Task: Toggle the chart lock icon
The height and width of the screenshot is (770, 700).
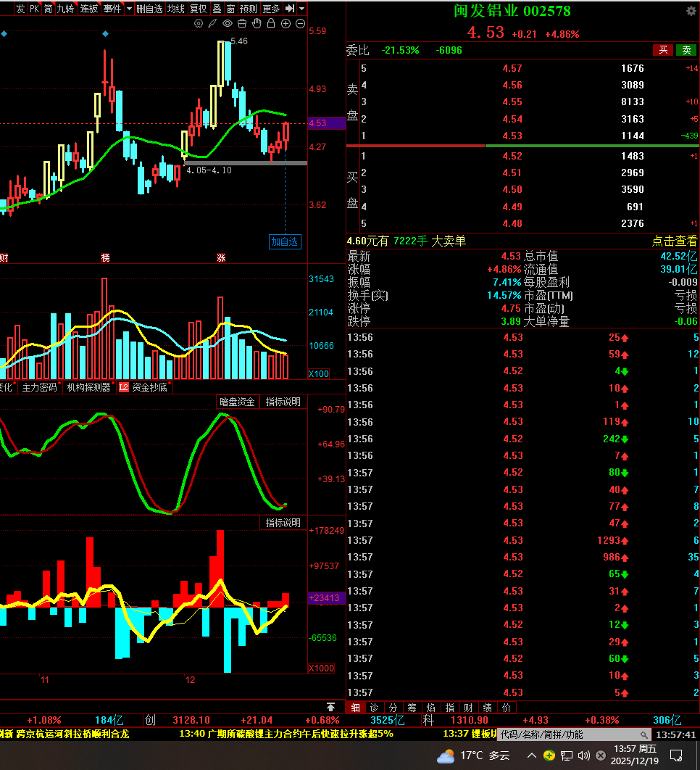Action: (x=271, y=23)
